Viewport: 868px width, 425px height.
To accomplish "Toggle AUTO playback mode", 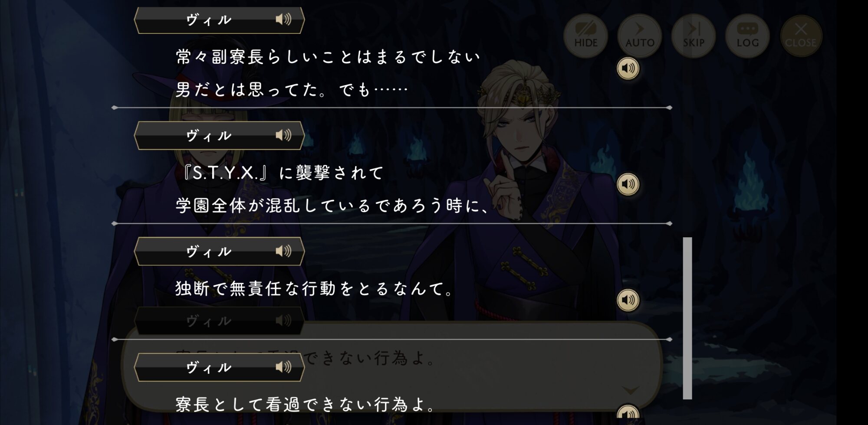I will 639,36.
